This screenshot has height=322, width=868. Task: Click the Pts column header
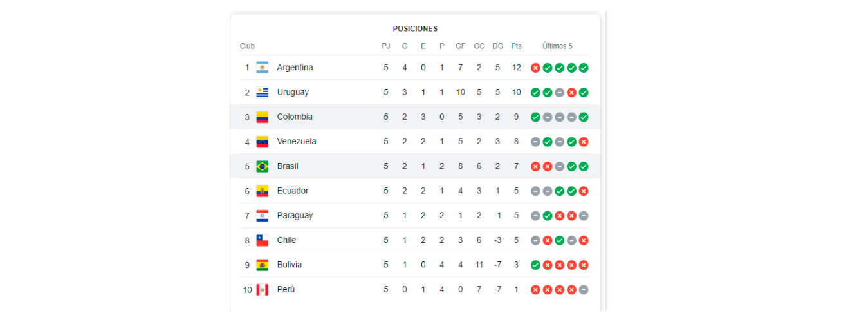click(516, 46)
